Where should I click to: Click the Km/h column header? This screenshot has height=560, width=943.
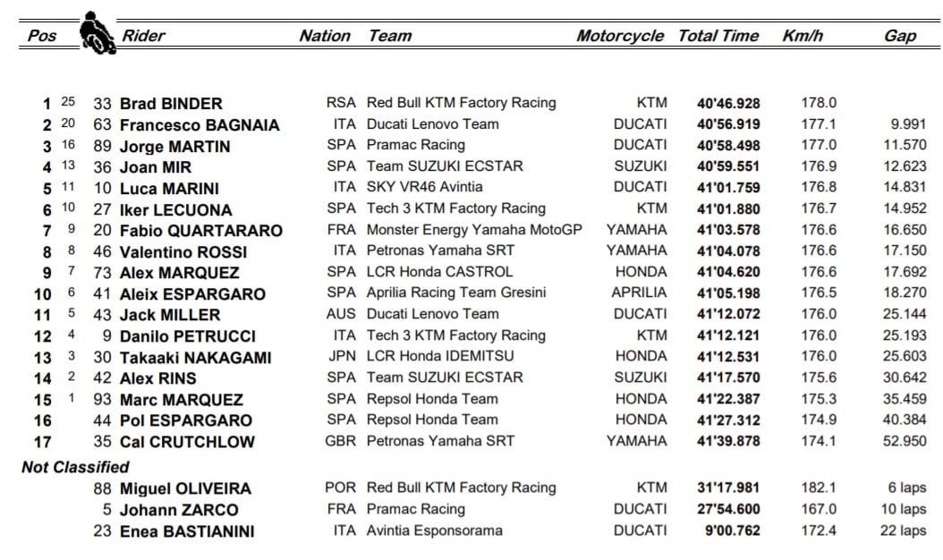click(x=802, y=37)
